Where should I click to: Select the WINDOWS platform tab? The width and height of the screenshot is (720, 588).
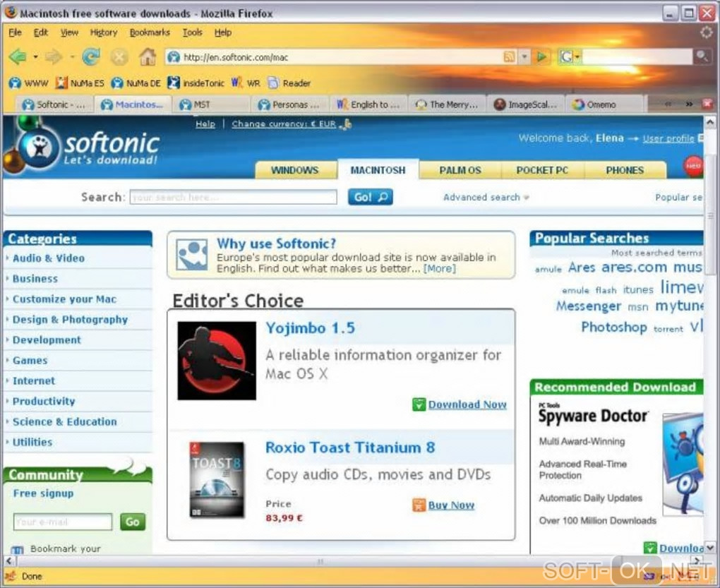(x=295, y=170)
